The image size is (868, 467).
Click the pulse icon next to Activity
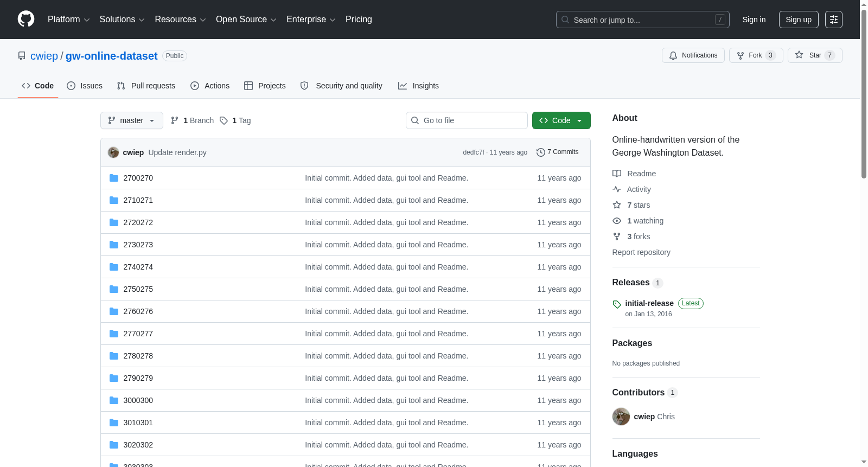click(617, 189)
